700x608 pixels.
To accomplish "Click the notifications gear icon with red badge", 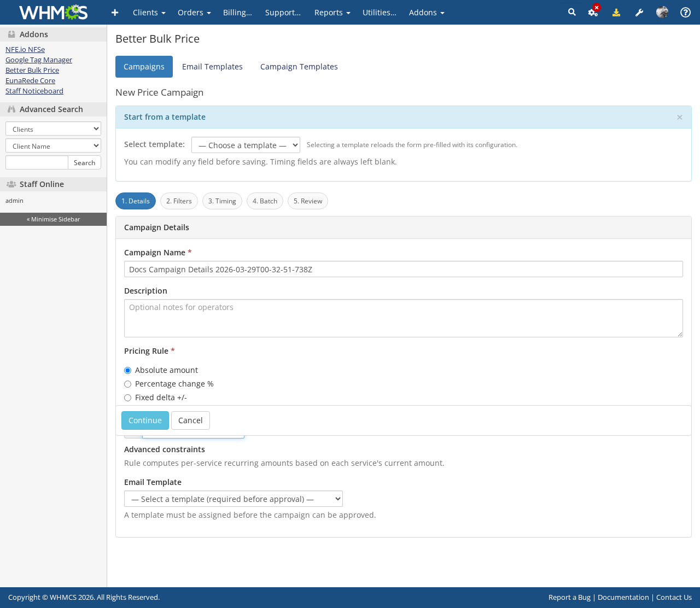I will tap(593, 11).
